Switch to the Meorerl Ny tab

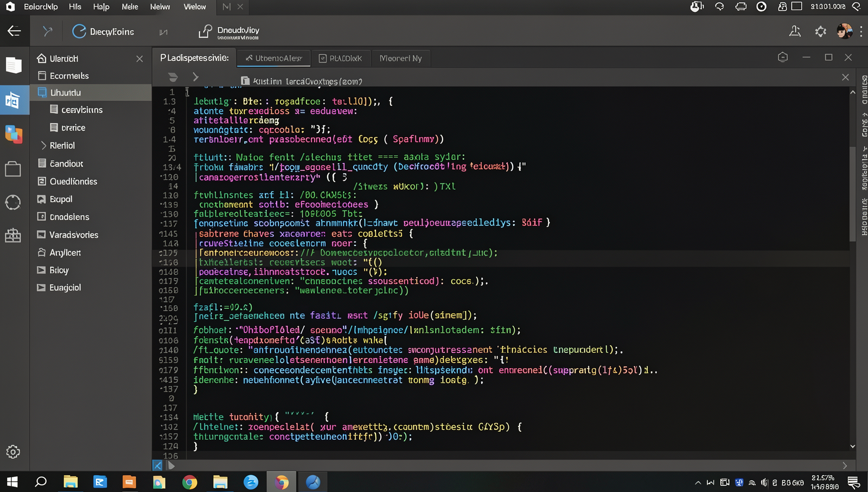[400, 58]
